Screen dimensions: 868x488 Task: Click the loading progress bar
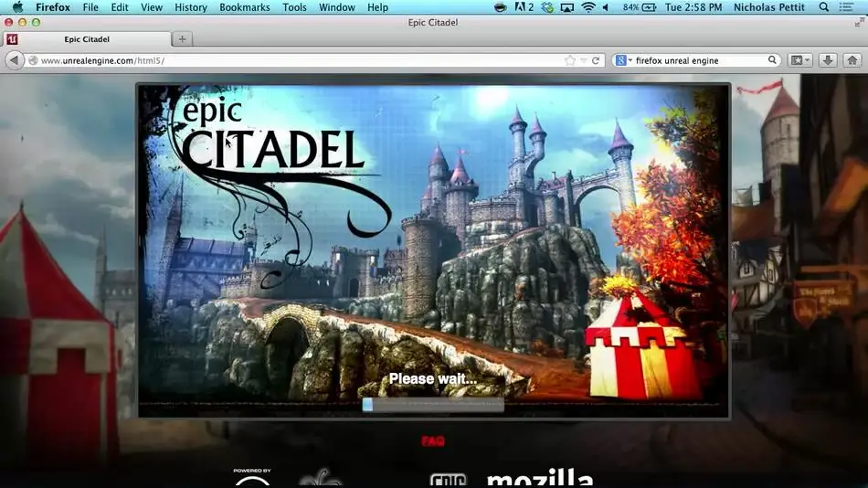coord(433,405)
